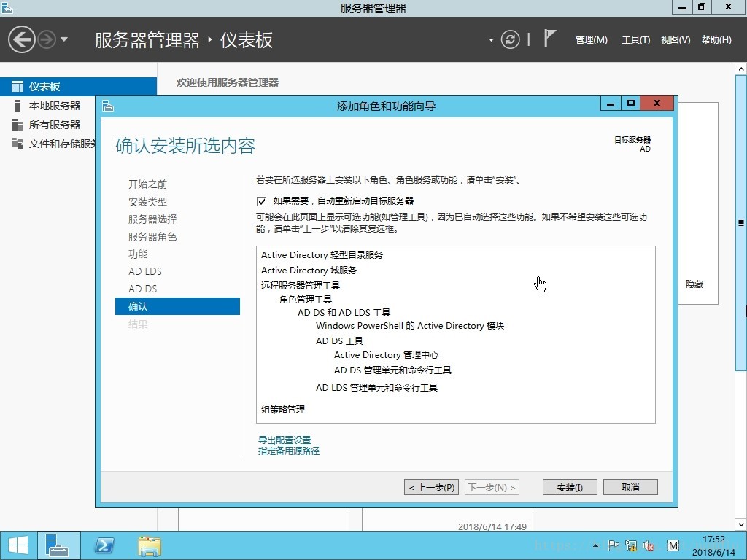Minimize the 添加角色和功能向导 window
The height and width of the screenshot is (560, 747).
coord(611,103)
